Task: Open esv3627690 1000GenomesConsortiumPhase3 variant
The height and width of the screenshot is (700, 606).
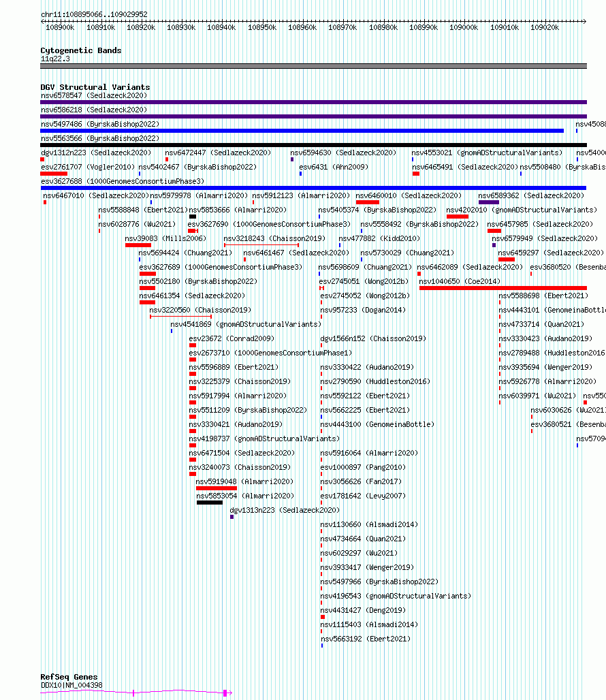Action: click(x=269, y=224)
